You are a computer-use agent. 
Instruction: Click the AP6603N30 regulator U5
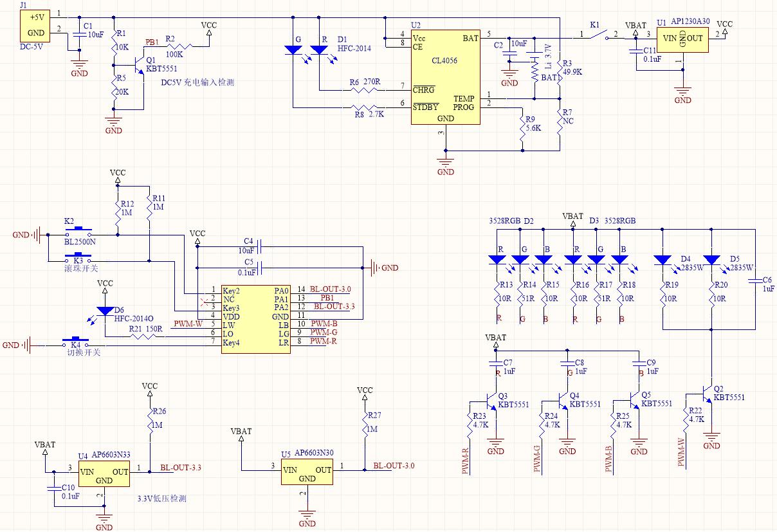(x=307, y=473)
